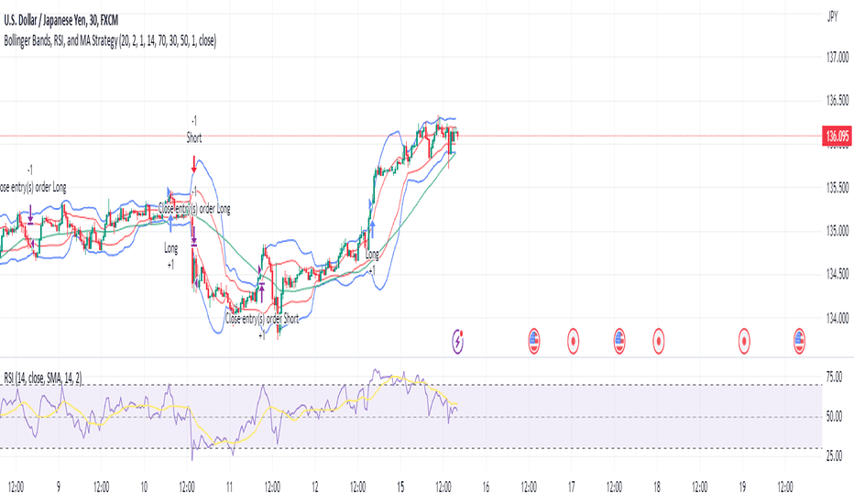854x504 pixels.
Task: Click the purple arrow above 'Close entry(s) order Short'
Action: click(x=262, y=293)
